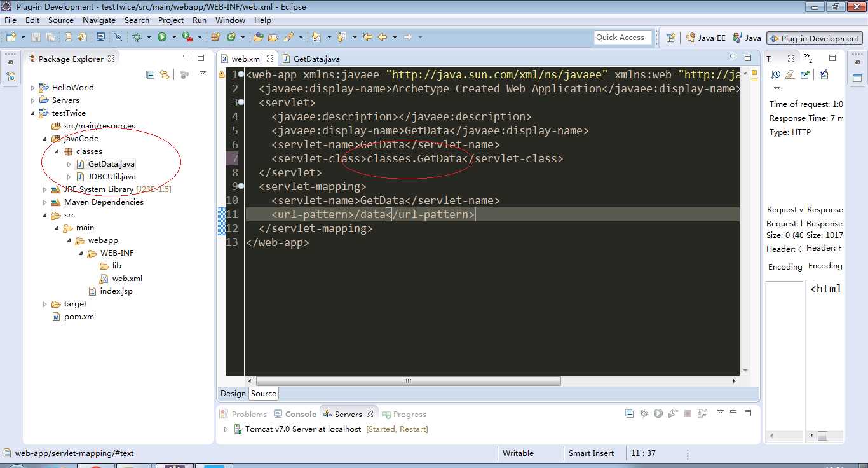This screenshot has width=868, height=468.
Task: Click the stop server icon in Servers view
Action: tap(688, 413)
